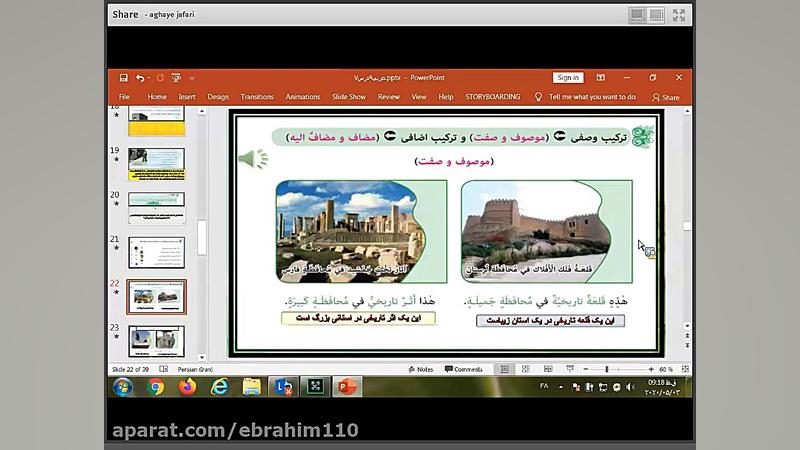
Task: Open Ribbon Display Options icon
Action: pos(601,78)
